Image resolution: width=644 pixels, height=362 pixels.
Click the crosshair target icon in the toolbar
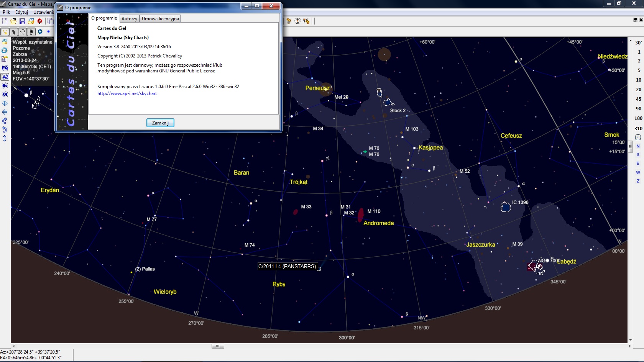(x=297, y=21)
